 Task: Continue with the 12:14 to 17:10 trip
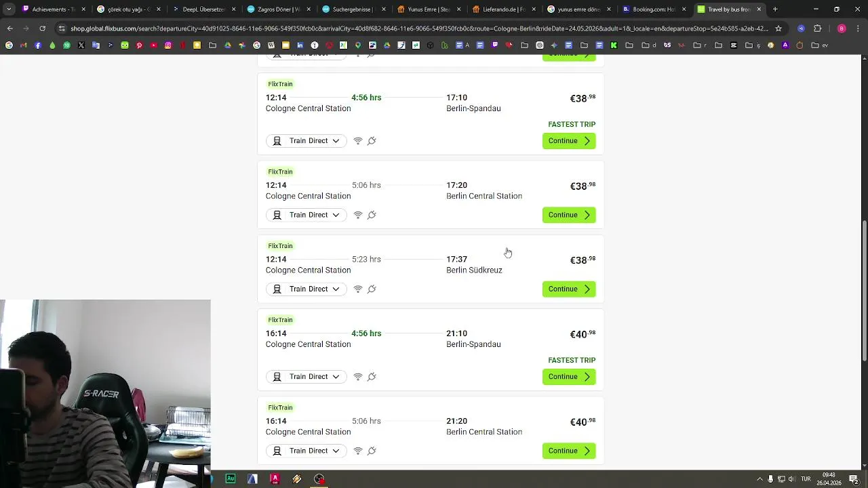point(569,141)
